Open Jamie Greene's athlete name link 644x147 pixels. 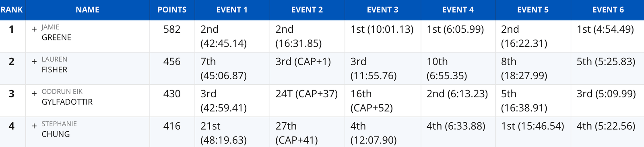pos(56,32)
